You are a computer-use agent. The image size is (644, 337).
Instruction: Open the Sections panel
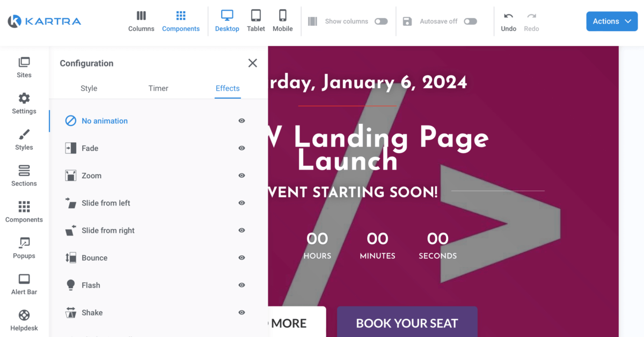(x=24, y=175)
